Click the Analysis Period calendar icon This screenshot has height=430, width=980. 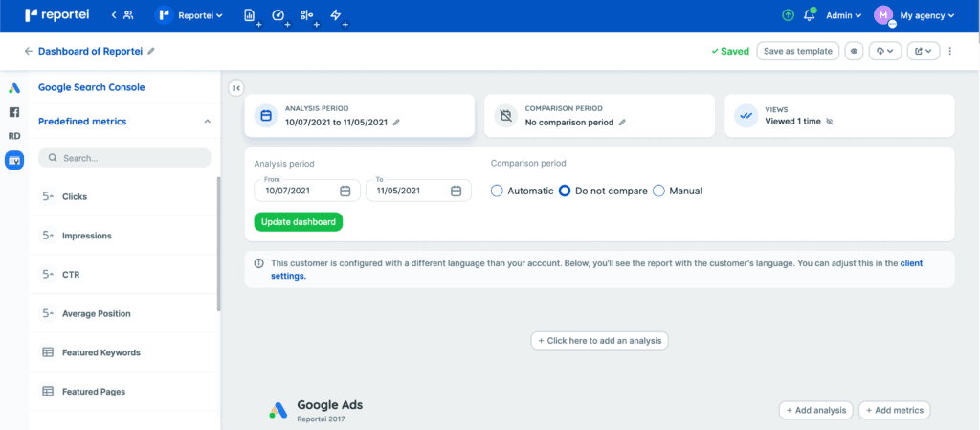(x=266, y=116)
